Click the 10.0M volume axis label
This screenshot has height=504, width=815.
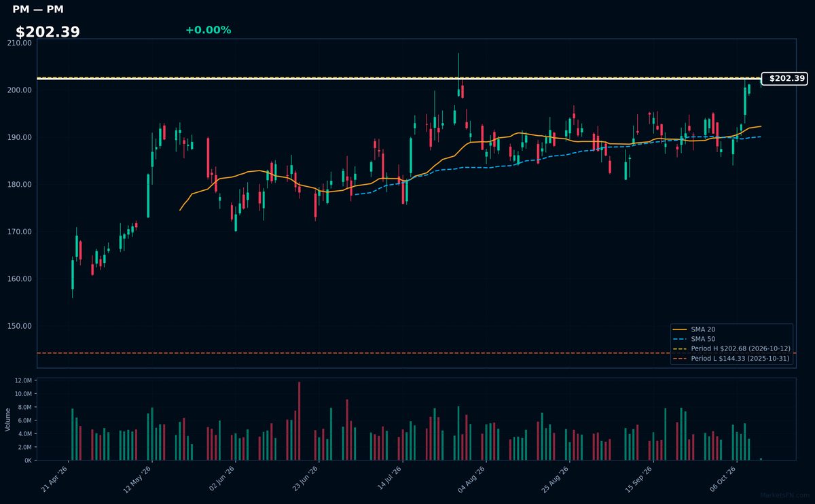pos(22,394)
